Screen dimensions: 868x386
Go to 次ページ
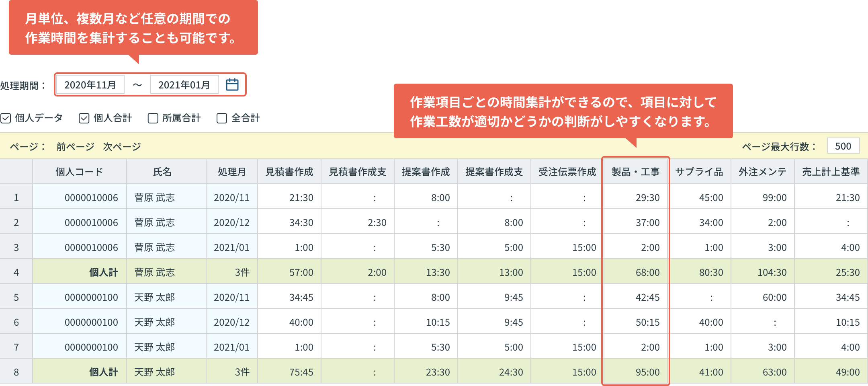[x=122, y=146]
